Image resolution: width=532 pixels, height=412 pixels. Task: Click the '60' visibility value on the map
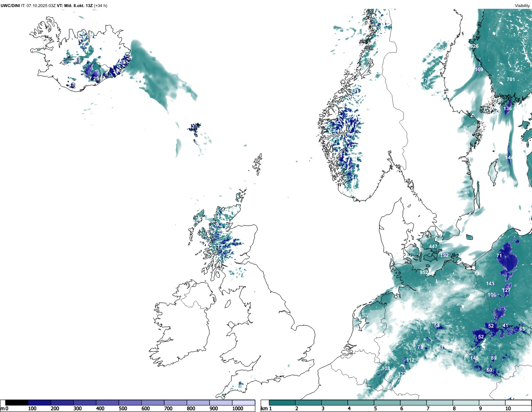point(489,370)
